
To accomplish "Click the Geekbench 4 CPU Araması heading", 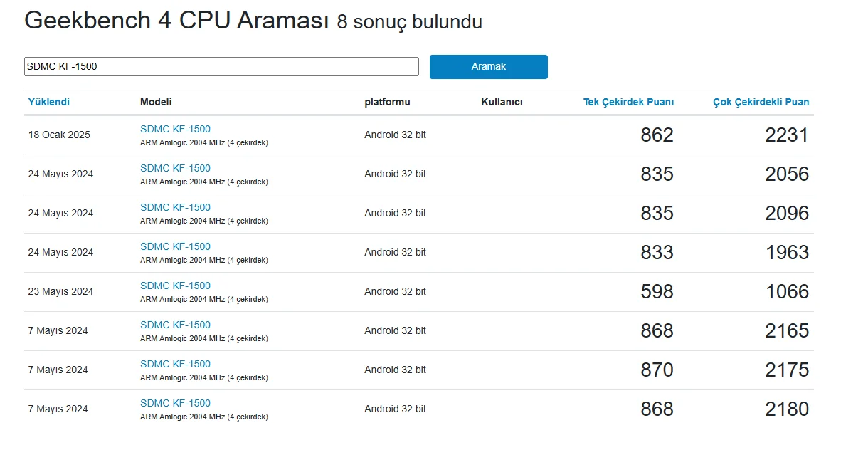I will click(176, 21).
